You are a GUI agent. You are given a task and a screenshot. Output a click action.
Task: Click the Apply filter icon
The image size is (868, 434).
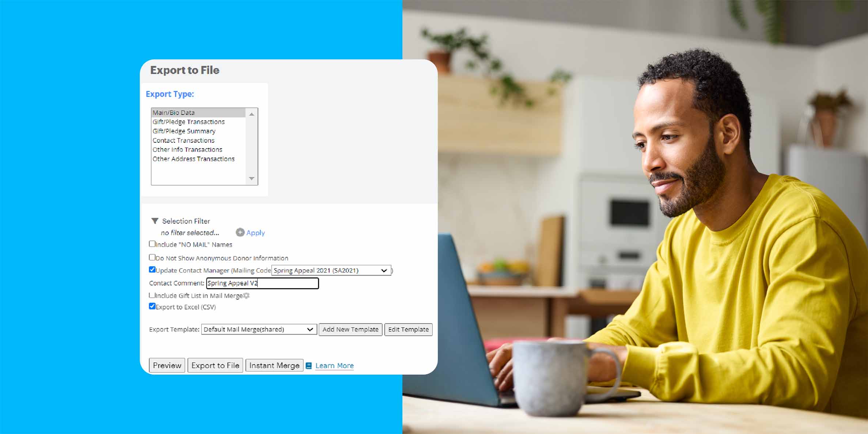[240, 232]
